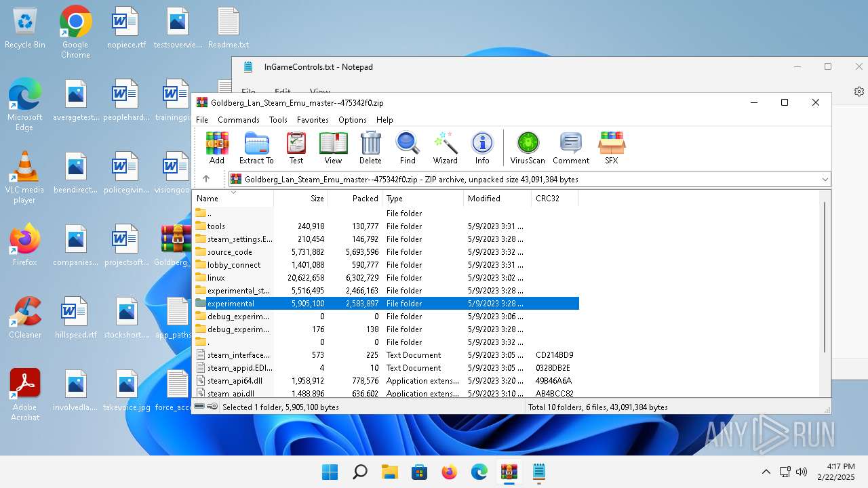Open the File menu in WinRAR

[202, 119]
